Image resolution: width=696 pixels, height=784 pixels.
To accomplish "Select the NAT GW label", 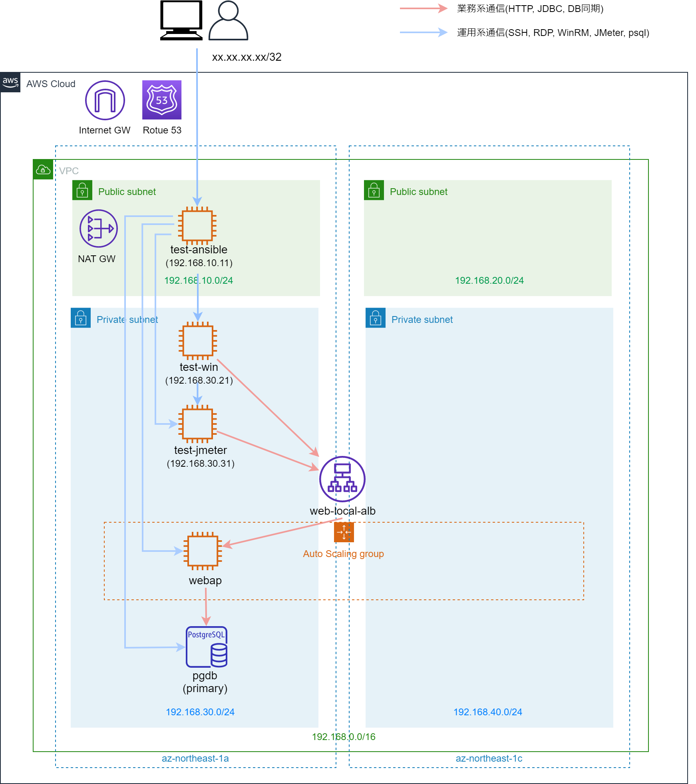I will 97,259.
